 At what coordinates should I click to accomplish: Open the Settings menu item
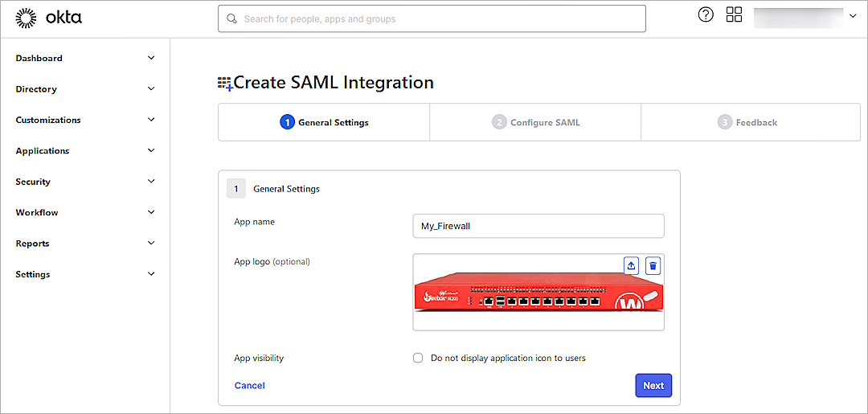pyautogui.click(x=33, y=275)
